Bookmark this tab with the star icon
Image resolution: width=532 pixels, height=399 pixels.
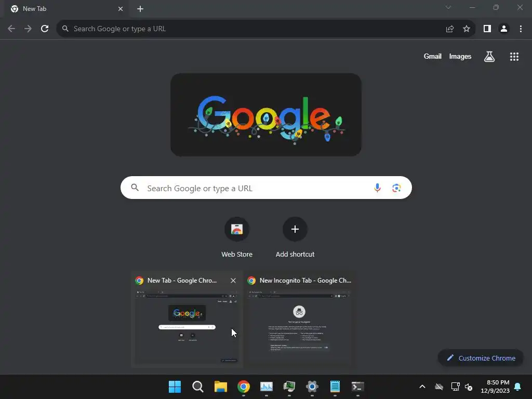(x=467, y=29)
